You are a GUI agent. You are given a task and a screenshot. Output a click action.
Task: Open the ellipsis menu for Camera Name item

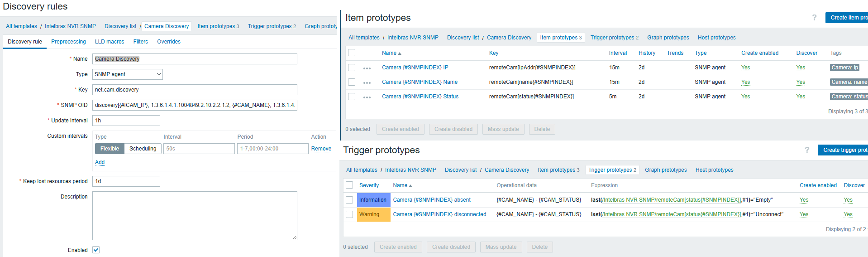367,82
